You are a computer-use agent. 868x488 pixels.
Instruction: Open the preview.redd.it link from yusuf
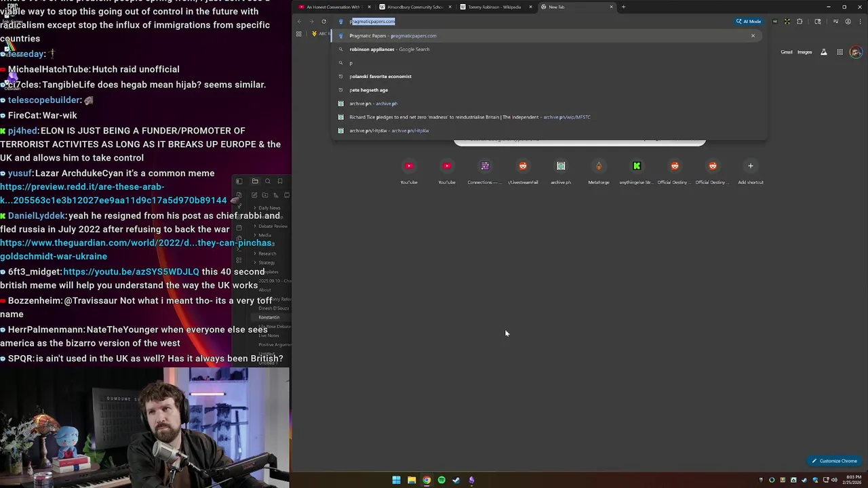113,193
